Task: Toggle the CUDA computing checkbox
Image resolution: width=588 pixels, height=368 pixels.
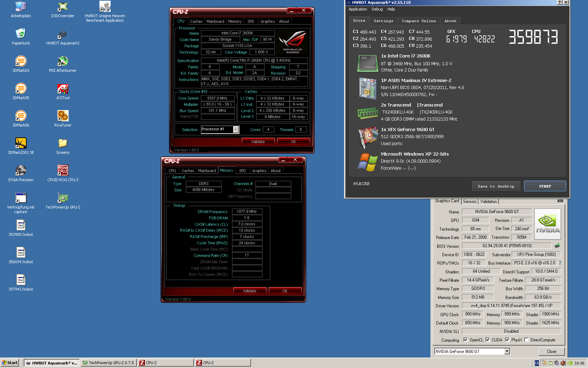Action: pyautogui.click(x=488, y=340)
